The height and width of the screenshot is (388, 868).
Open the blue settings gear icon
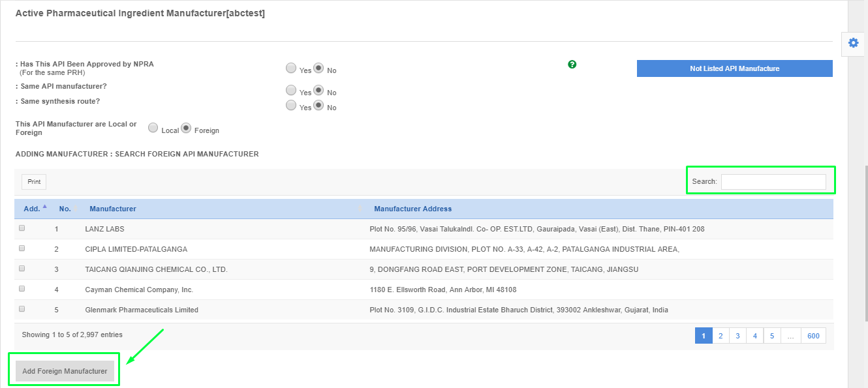[853, 42]
